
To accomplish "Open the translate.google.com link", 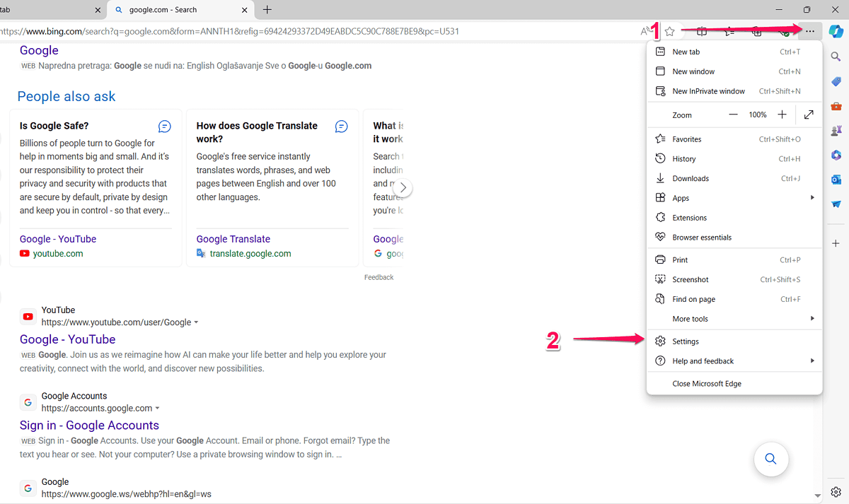I will pos(250,254).
